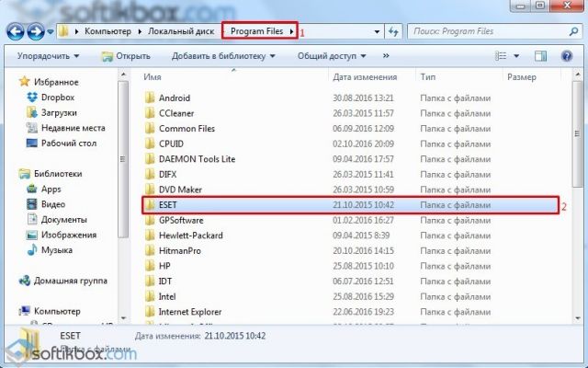Screen dimensions: 588x368
Task: Open Рабочий стол in favorites
Action: pos(69,144)
